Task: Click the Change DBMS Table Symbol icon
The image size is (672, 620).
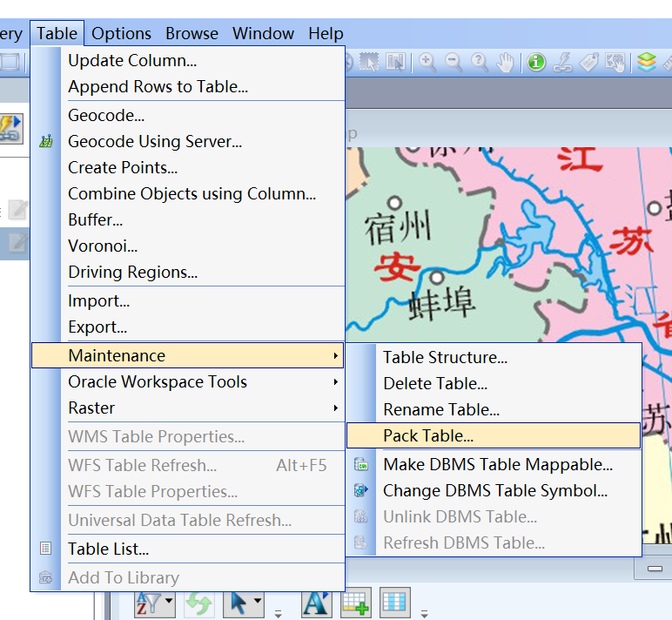Action: coord(361,490)
